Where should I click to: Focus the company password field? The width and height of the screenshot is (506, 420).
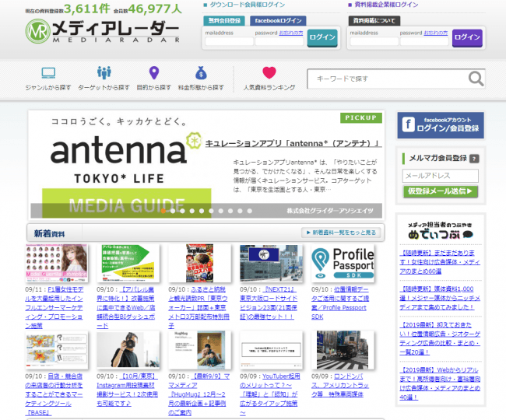coord(424,41)
